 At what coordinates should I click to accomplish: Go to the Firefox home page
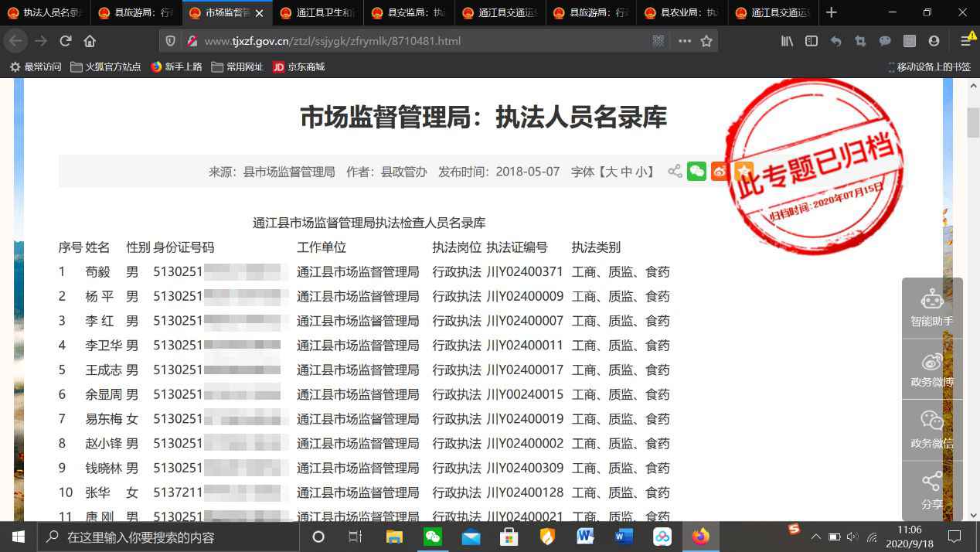[90, 41]
